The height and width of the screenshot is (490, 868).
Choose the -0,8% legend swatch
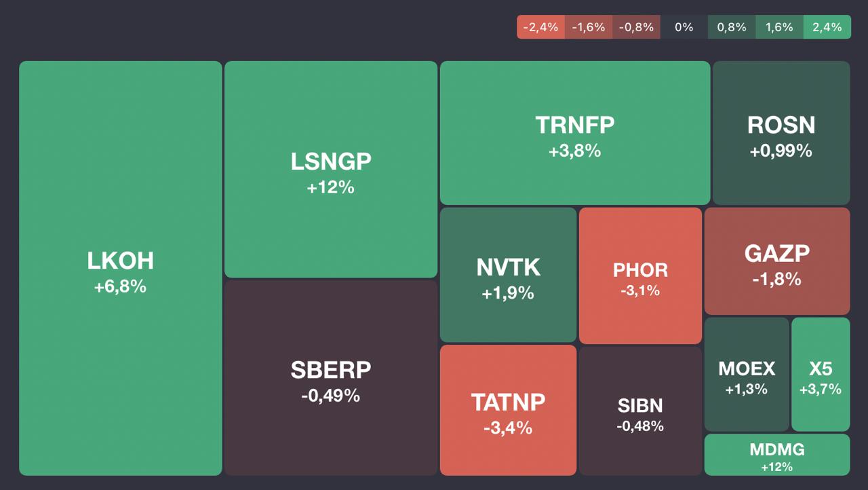point(636,27)
